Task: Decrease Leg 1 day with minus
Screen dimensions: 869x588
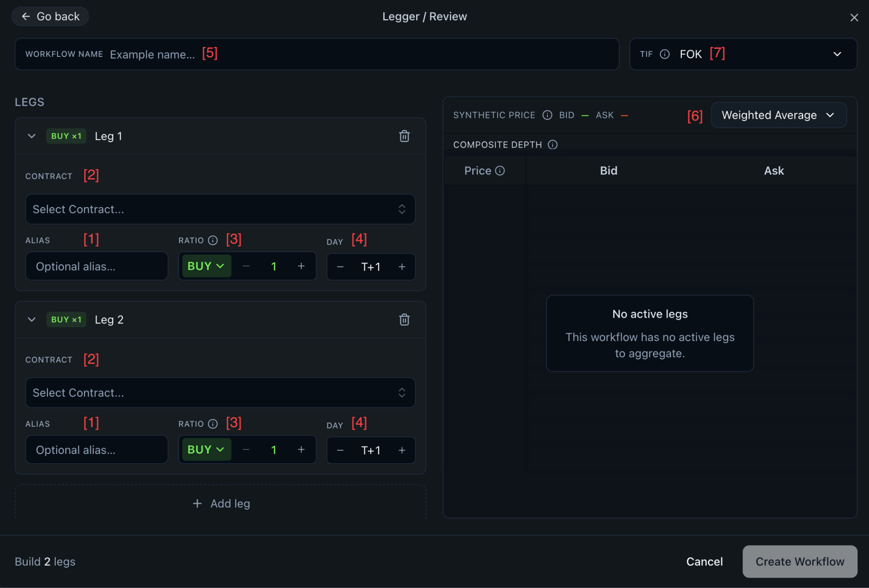Action: coord(340,267)
